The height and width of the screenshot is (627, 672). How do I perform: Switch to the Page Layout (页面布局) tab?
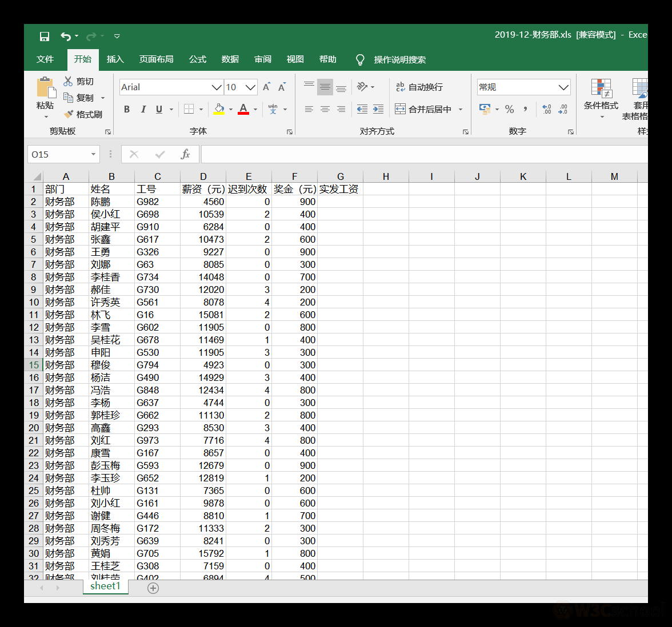(x=156, y=59)
